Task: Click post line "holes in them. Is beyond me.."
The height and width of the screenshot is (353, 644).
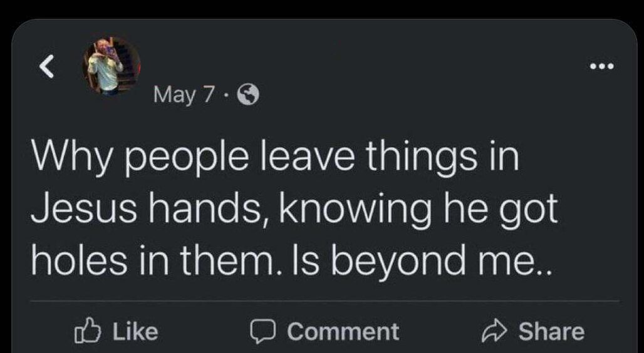Action: tap(291, 260)
